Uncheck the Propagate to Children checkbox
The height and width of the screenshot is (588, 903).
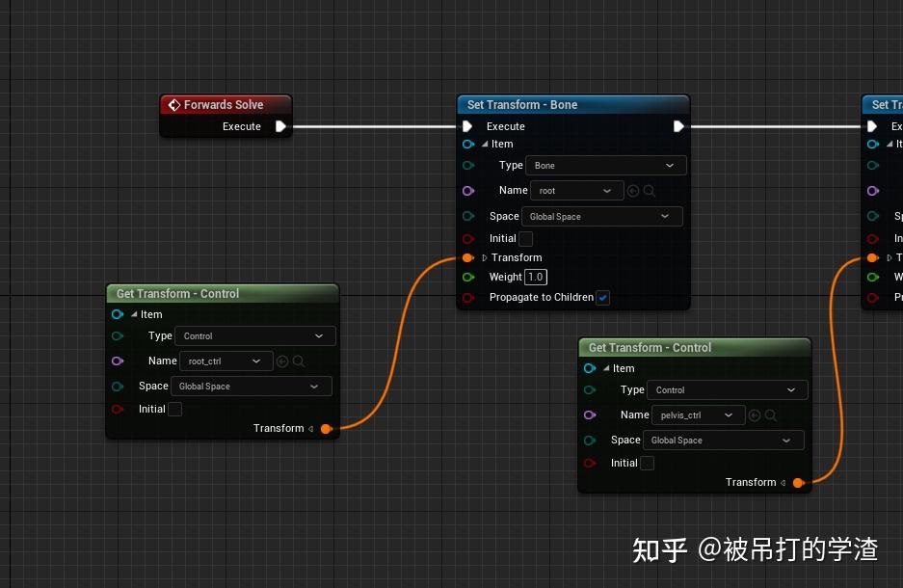602,297
